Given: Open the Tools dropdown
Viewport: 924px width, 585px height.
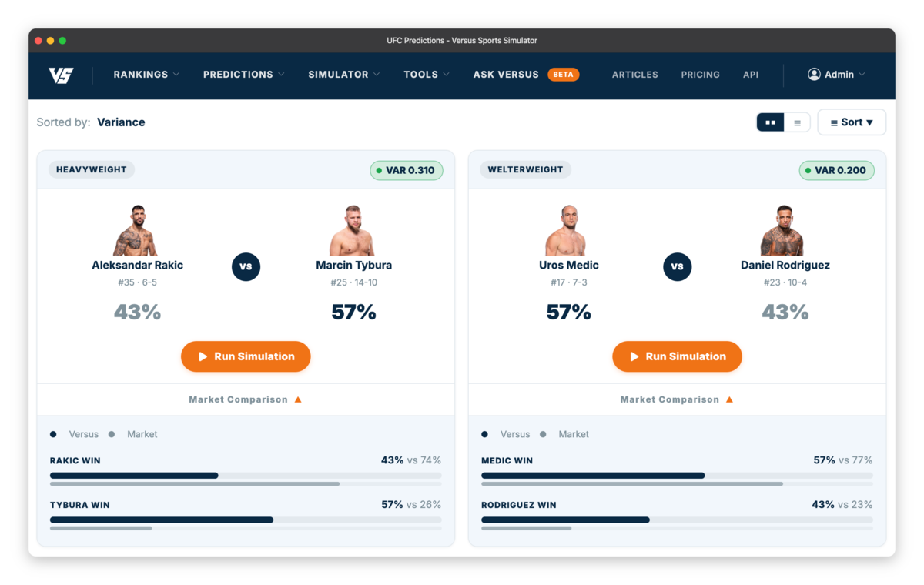Looking at the screenshot, I should pyautogui.click(x=427, y=75).
